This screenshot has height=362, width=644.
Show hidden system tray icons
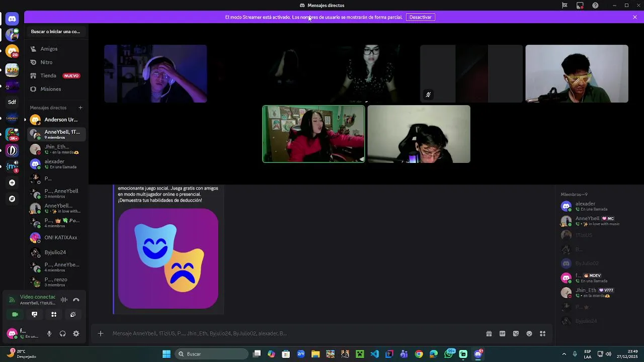click(564, 354)
